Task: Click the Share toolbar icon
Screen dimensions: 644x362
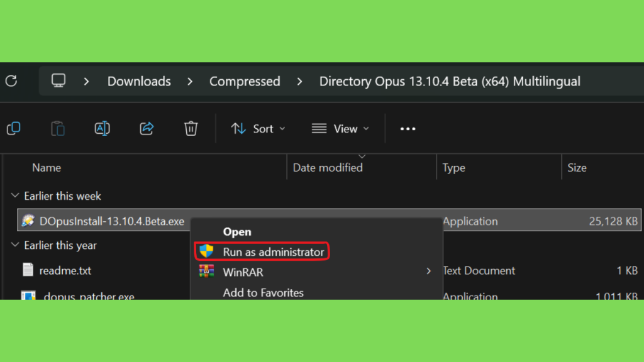Action: pyautogui.click(x=147, y=128)
